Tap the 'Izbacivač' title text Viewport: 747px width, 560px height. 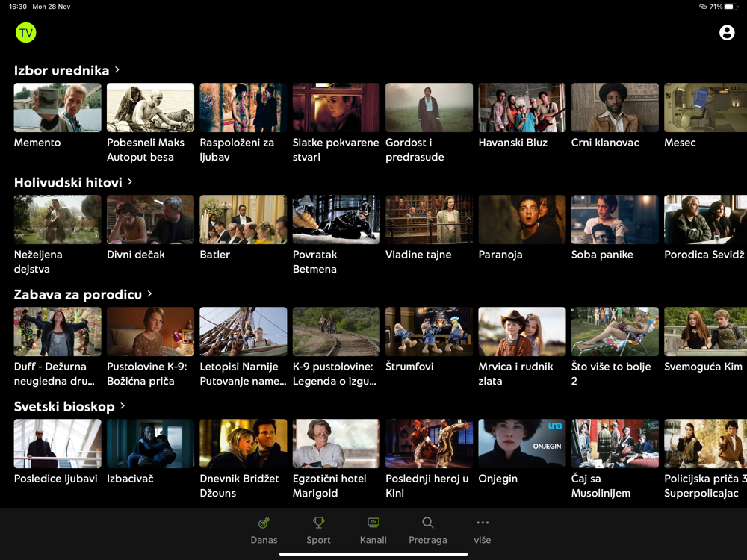click(x=130, y=478)
